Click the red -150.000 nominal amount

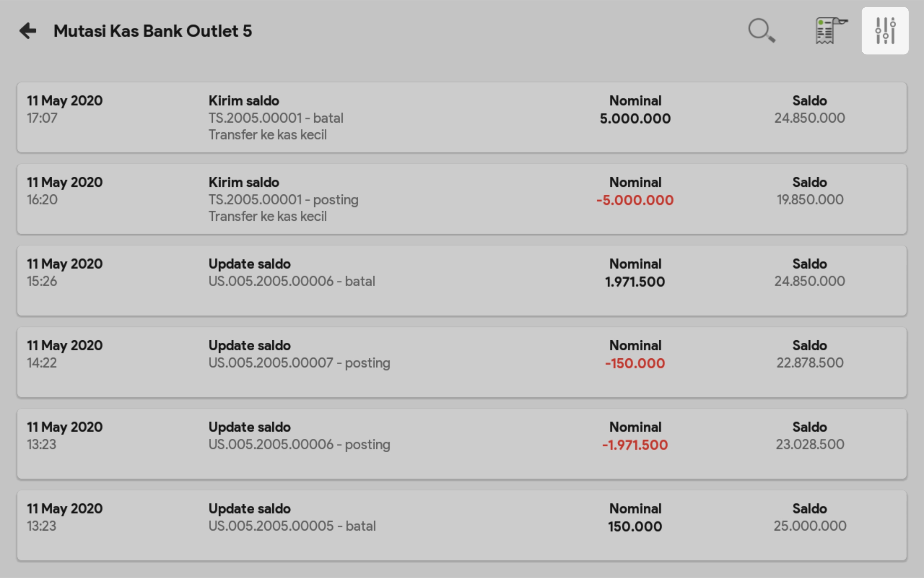[x=635, y=363]
